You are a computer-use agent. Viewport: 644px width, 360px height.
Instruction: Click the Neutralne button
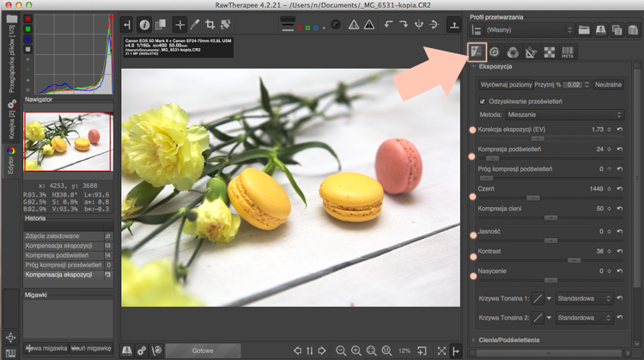[x=608, y=85]
